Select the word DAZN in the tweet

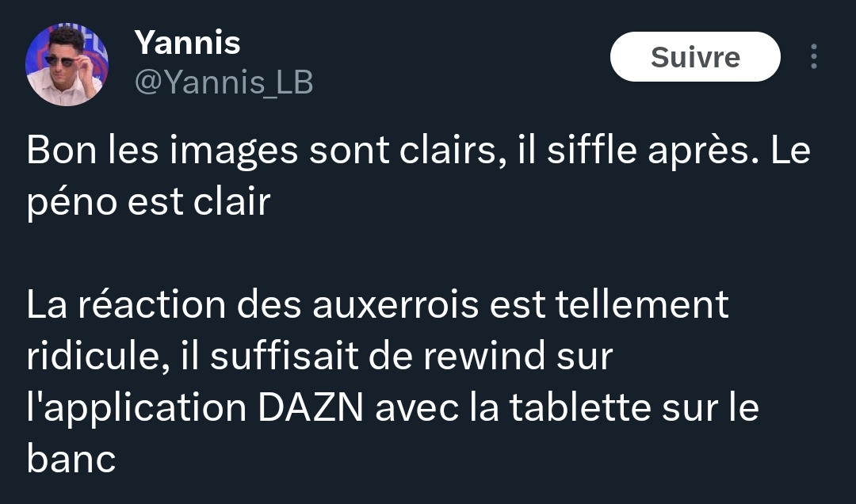pos(311,407)
